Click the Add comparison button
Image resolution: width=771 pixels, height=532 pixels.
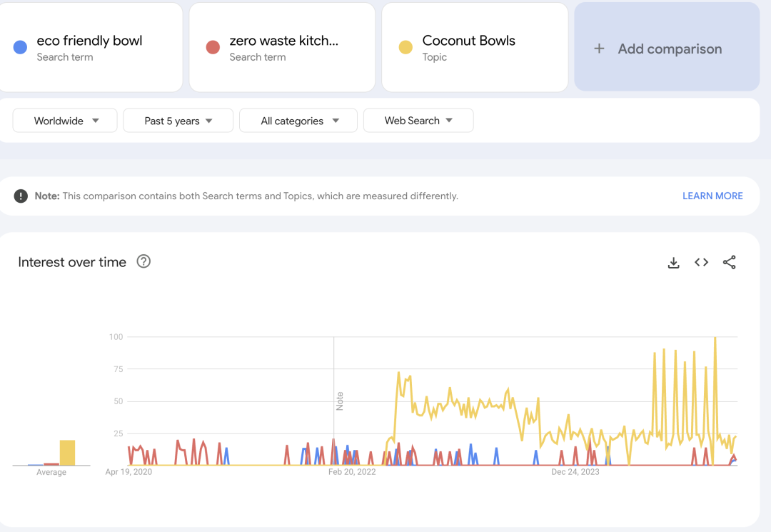(x=667, y=48)
